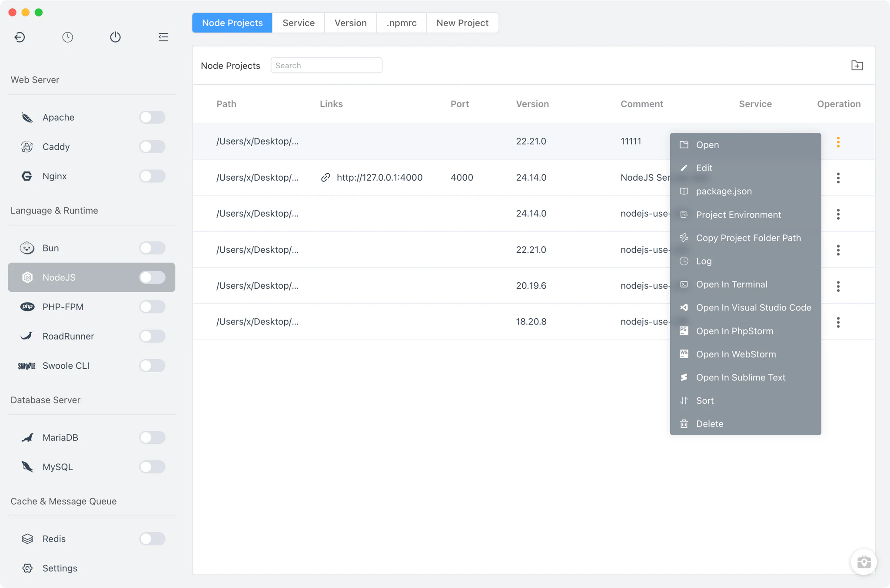Switch on RoadRunner service

point(152,336)
